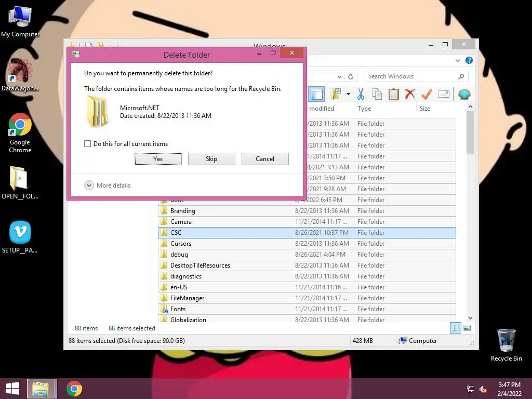The image size is (532, 399).
Task: Click the Delete Folder dialog title icon
Action: coord(76,55)
